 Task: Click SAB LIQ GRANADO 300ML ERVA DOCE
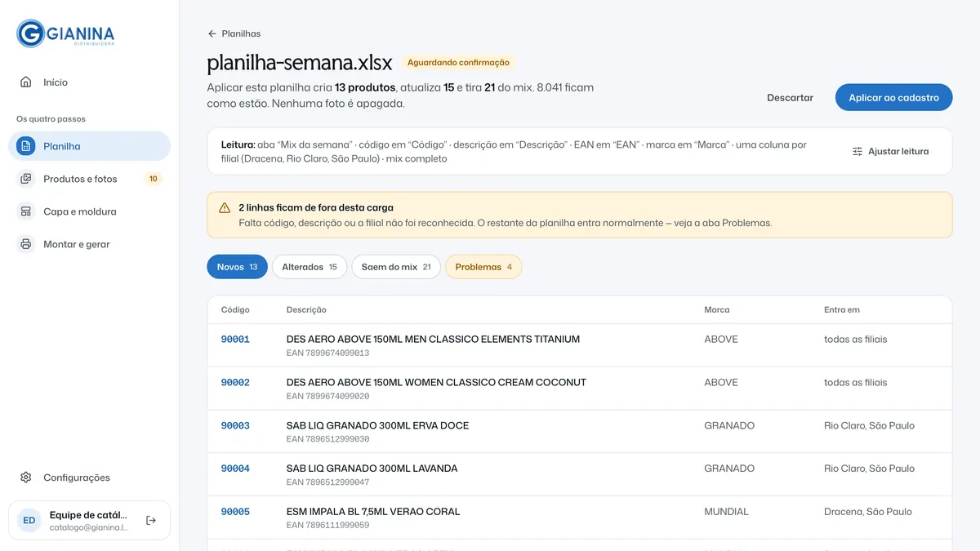tap(377, 425)
